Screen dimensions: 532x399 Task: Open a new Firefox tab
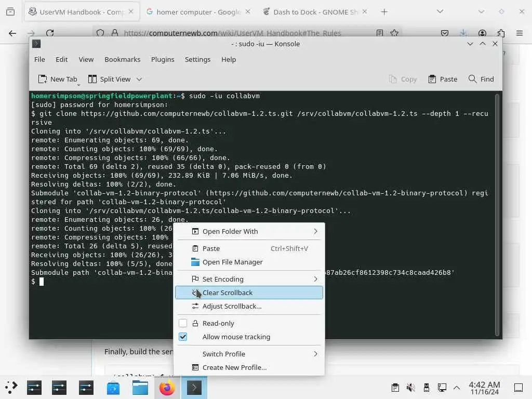tap(384, 12)
